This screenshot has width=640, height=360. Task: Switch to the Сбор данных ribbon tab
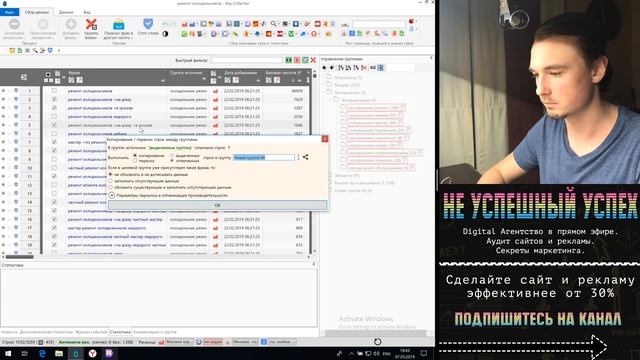[x=37, y=12]
